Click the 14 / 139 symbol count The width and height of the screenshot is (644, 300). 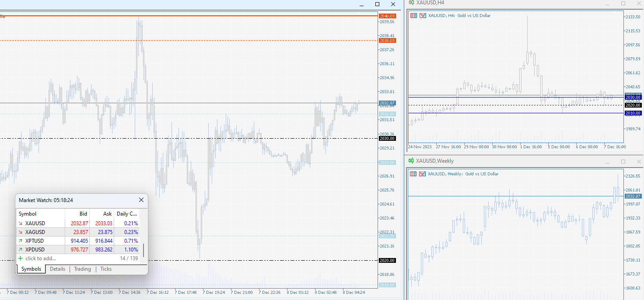click(129, 258)
